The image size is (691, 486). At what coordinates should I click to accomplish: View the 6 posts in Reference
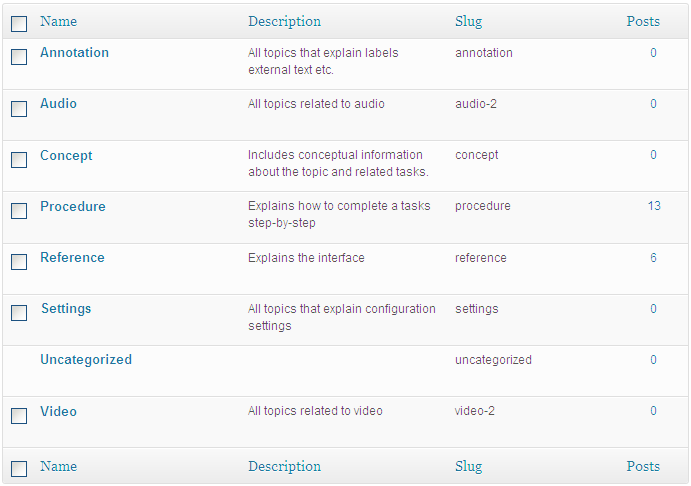[x=654, y=257]
